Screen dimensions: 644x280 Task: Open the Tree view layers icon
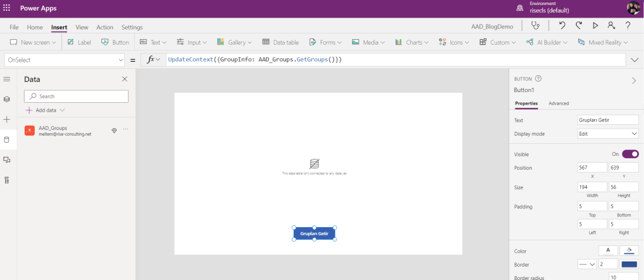click(7, 100)
